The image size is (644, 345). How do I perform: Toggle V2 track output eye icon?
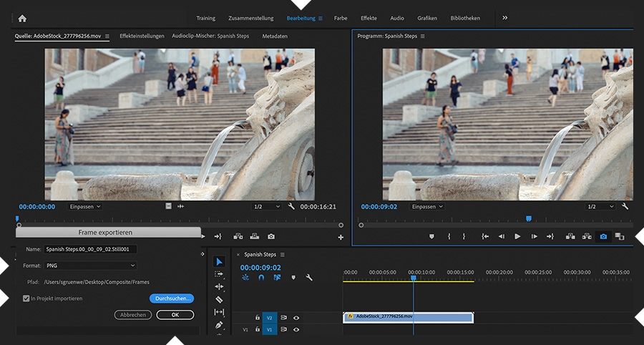point(296,317)
